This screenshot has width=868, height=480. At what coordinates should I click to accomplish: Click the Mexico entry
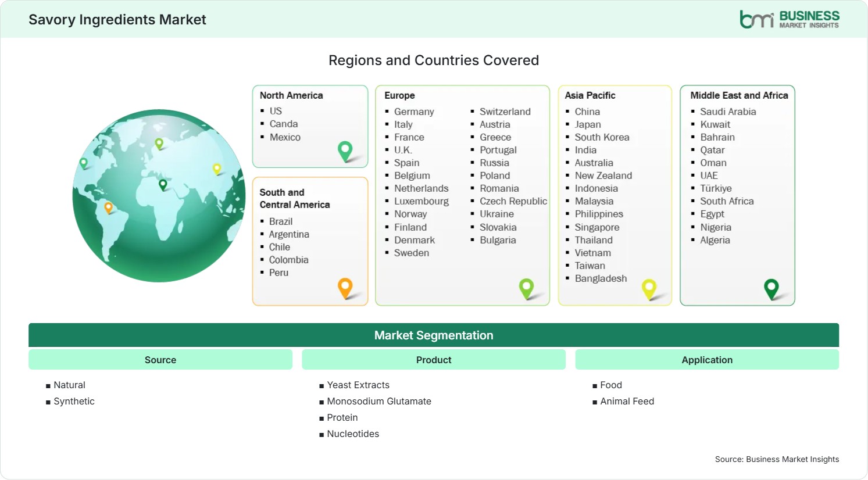(285, 137)
